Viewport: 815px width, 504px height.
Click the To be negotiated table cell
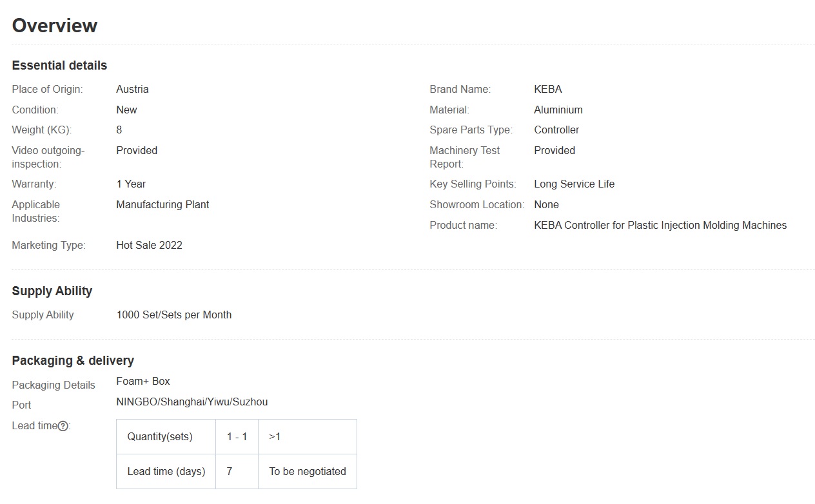(x=308, y=472)
